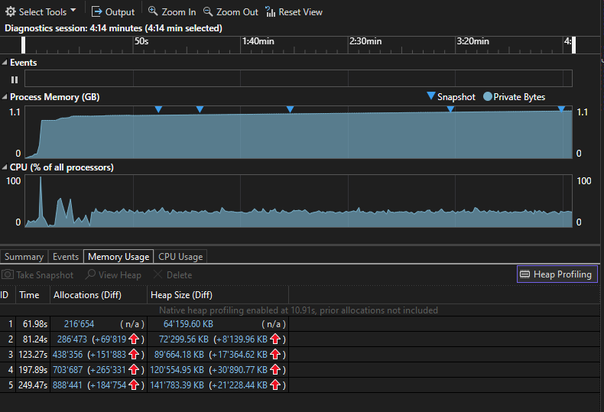Click the right timeline selection handle
The height and width of the screenshot is (412, 604).
(x=574, y=45)
